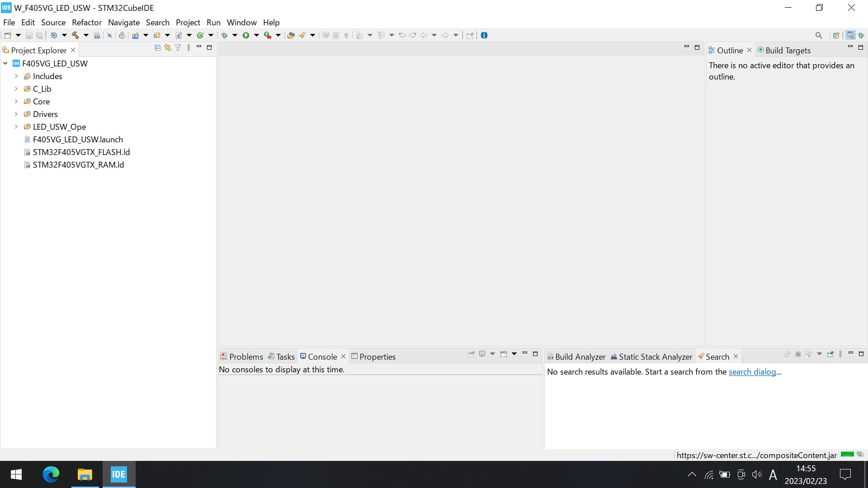Screen dimensions: 868x488
Task: Open Search view menu dots
Action: 840,354
